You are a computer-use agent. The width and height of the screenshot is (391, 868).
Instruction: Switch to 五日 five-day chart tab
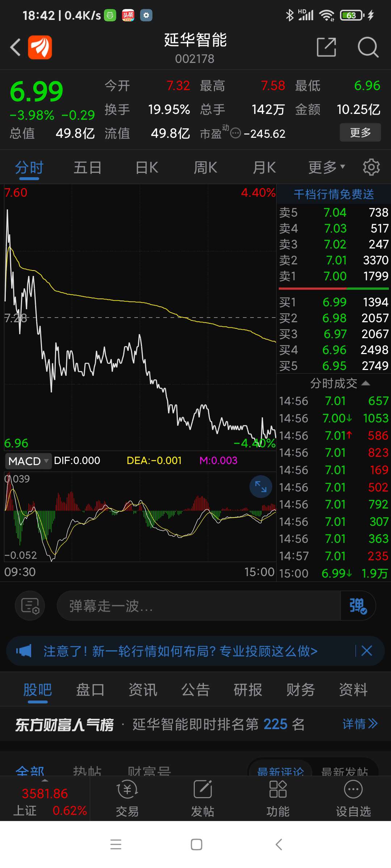[x=88, y=168]
